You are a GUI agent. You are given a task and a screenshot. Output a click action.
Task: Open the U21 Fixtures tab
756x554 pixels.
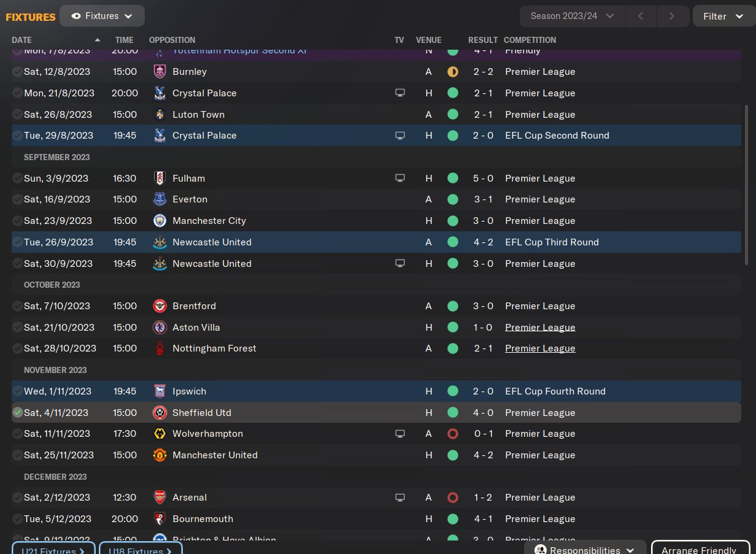tap(53, 549)
